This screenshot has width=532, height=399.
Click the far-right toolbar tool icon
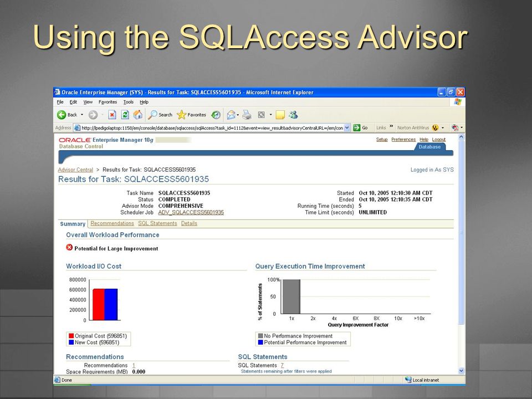[x=454, y=128]
